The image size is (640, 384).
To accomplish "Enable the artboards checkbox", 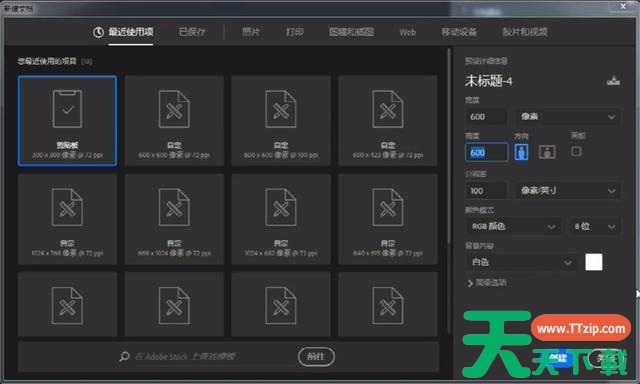I will [576, 151].
